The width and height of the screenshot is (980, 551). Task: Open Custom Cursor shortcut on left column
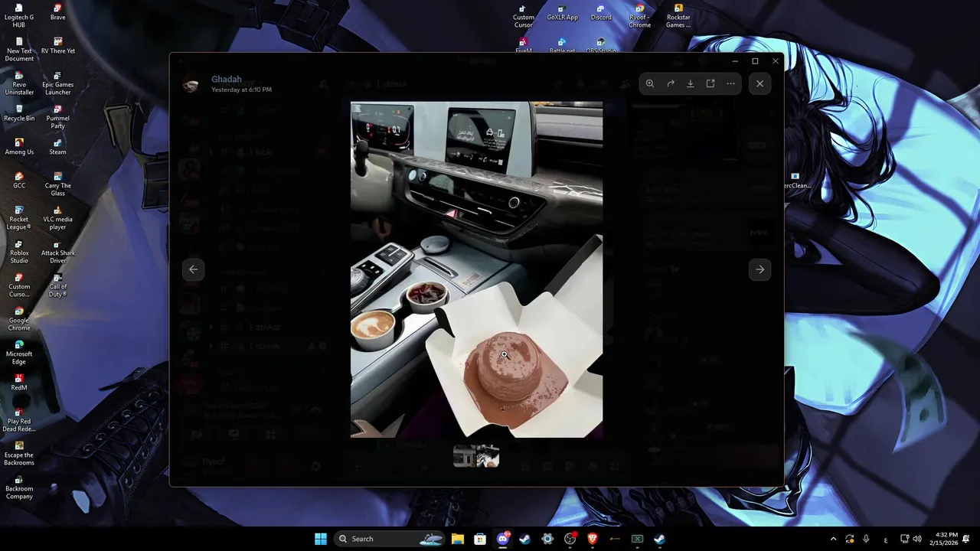[19, 285]
